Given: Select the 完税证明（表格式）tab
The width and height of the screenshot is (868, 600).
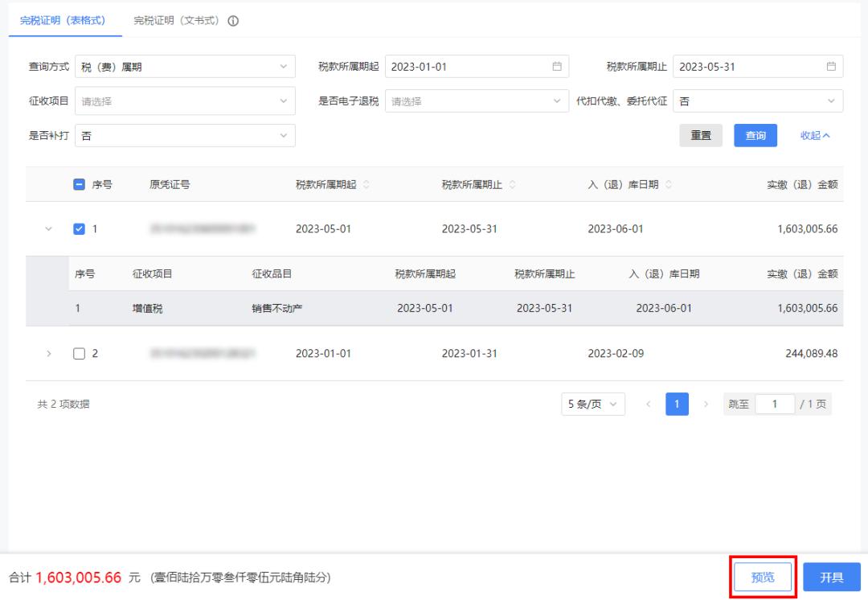Looking at the screenshot, I should pyautogui.click(x=62, y=21).
